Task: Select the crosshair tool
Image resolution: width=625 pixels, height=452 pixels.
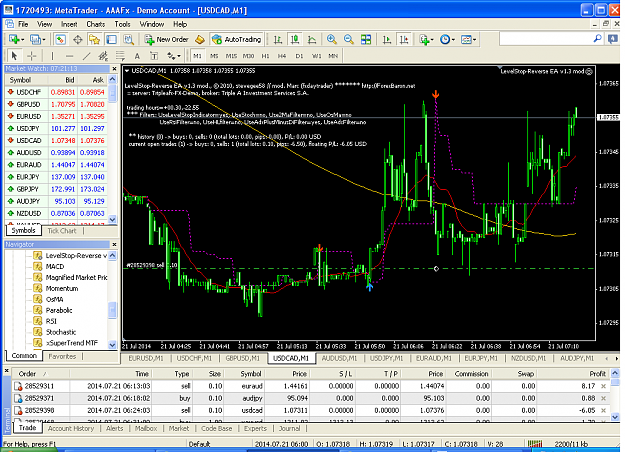Action: click(31, 56)
